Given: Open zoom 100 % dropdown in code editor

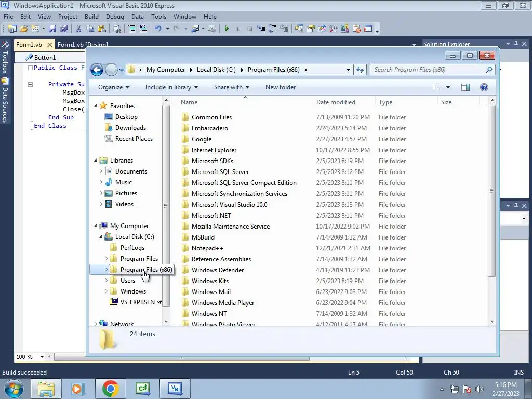Looking at the screenshot, I should point(42,357).
